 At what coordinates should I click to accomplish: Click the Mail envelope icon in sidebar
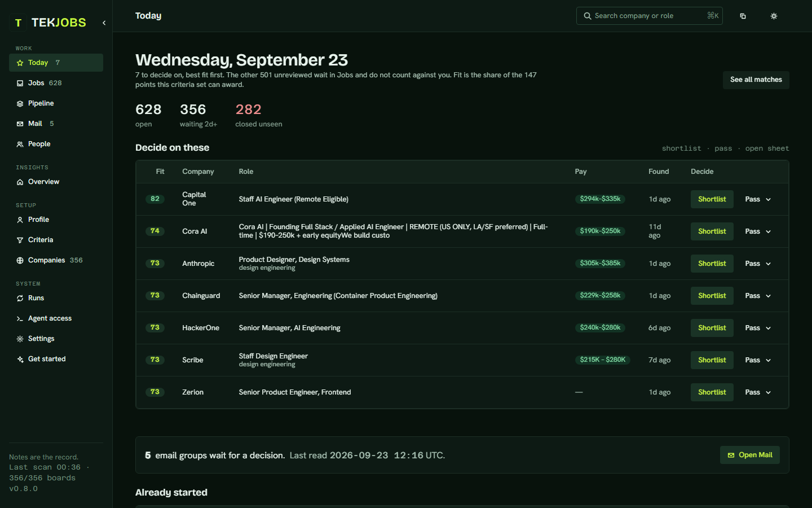[x=20, y=124]
